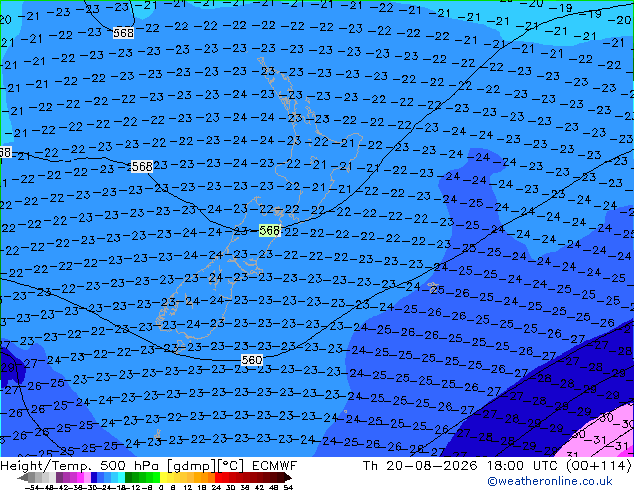Click the highlighted green 568 contour label
This screenshot has width=634, height=490.
pyautogui.click(x=269, y=230)
